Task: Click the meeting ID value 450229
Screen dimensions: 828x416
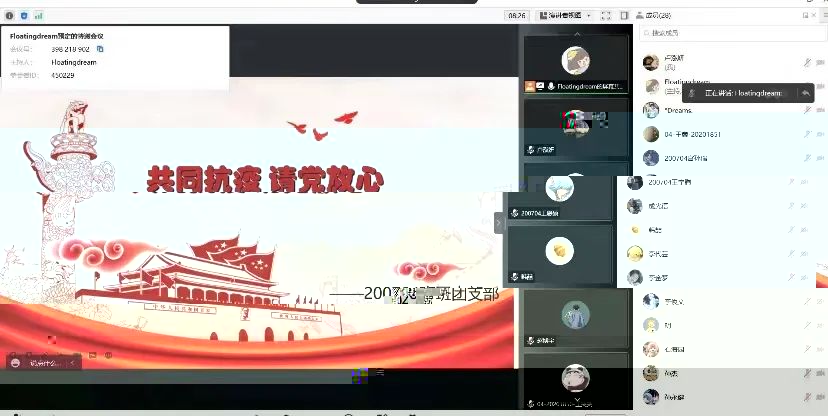Action: 63,75
